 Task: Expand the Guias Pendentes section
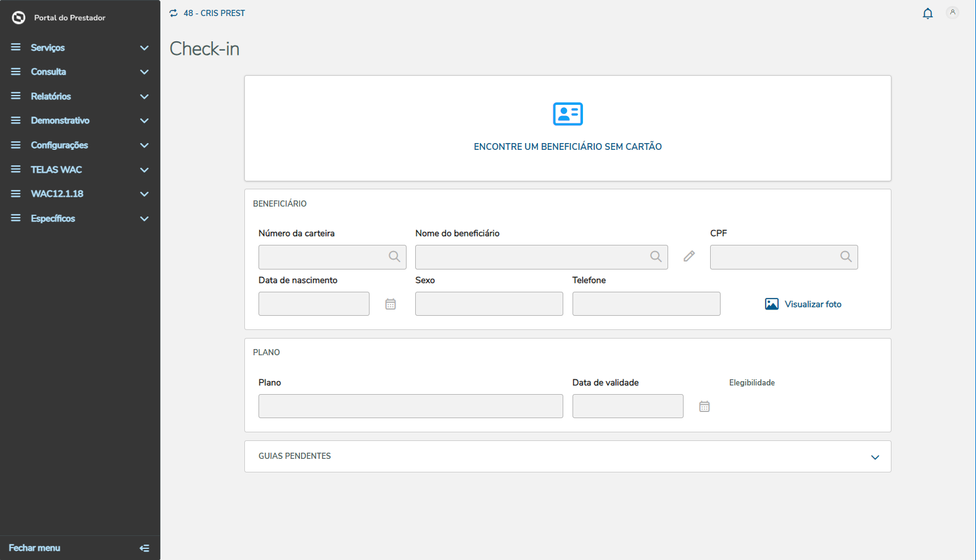[x=875, y=457]
